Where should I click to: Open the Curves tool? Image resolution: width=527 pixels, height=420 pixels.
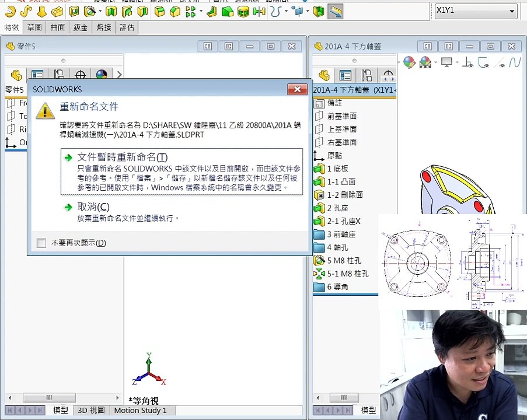click(276, 12)
